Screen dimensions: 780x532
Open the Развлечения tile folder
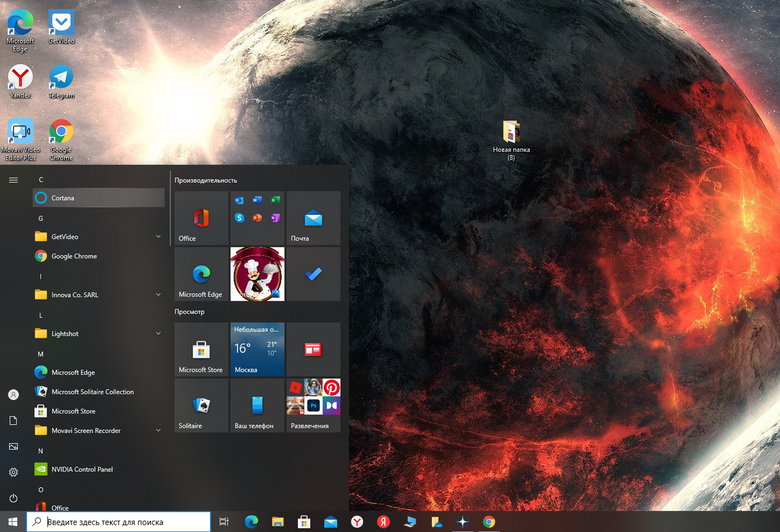pos(313,406)
